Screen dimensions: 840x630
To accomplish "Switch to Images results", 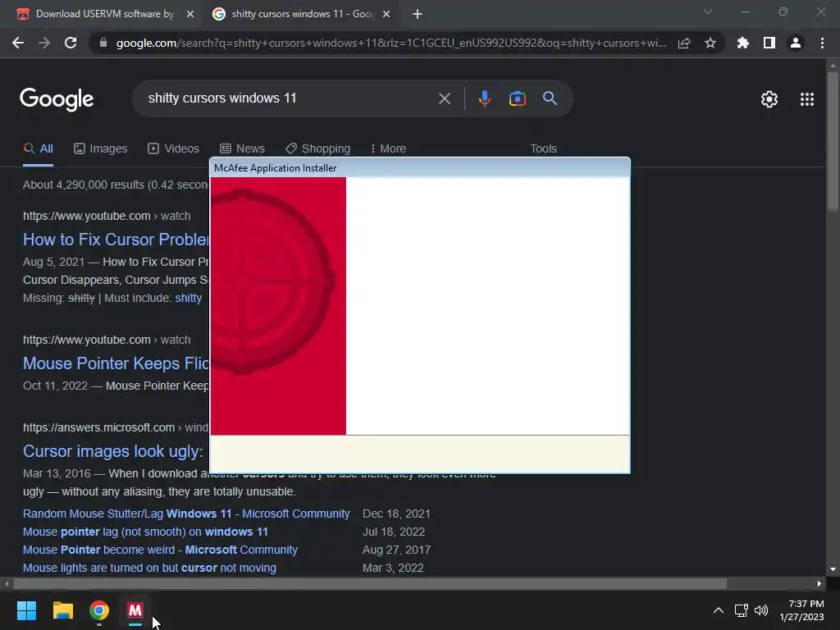I will [101, 148].
